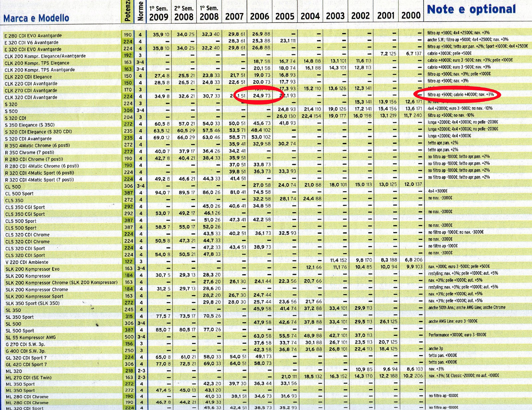Select 'R 320 CDI 4Matic Sport (7 posti)' name
532x410 pixels.
[x=39, y=180]
